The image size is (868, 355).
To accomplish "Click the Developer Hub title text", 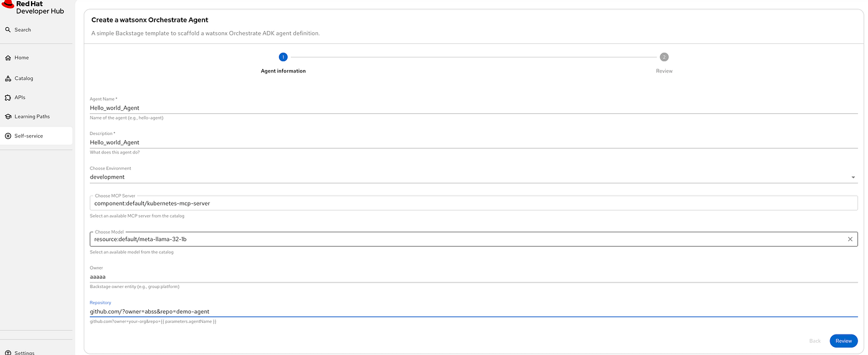I will pyautogui.click(x=40, y=11).
